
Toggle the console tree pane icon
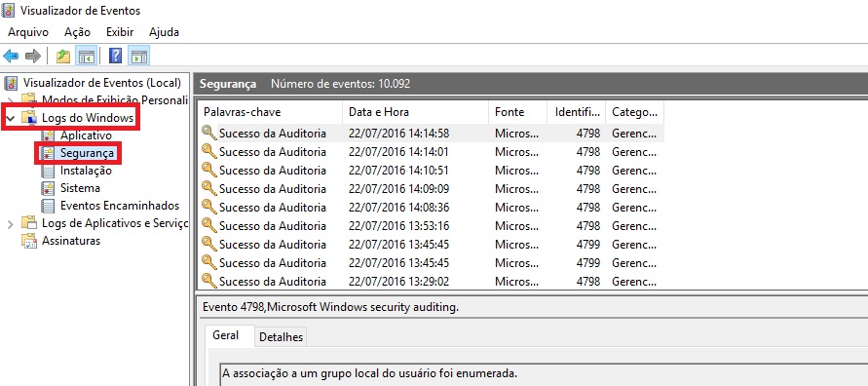pyautogui.click(x=87, y=56)
